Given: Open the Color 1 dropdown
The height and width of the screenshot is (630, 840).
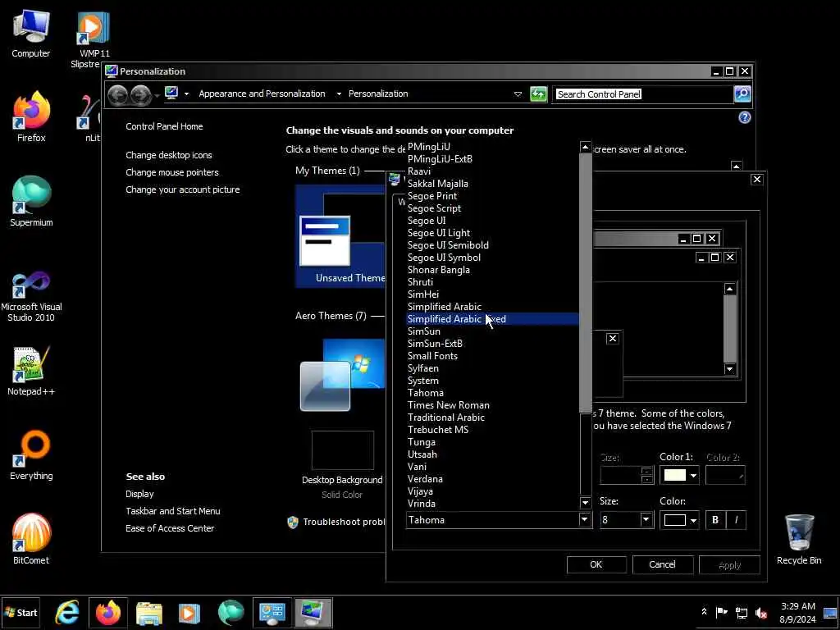Looking at the screenshot, I should point(693,476).
